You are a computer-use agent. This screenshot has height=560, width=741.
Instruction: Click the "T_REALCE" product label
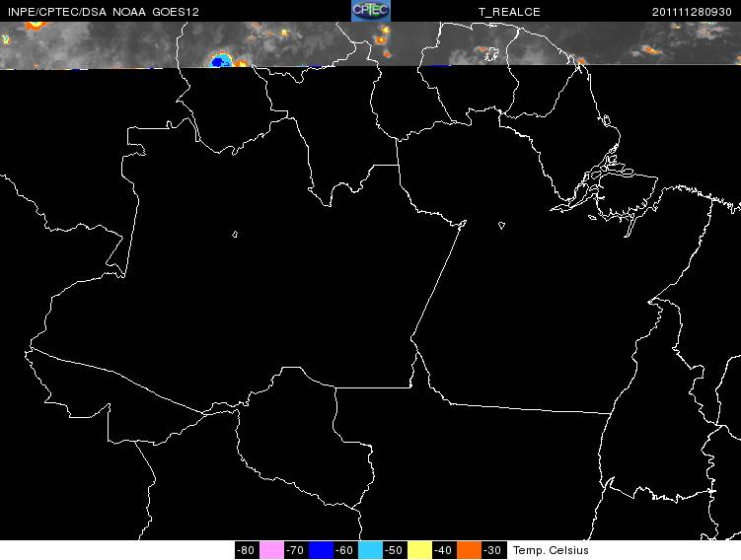click(509, 12)
